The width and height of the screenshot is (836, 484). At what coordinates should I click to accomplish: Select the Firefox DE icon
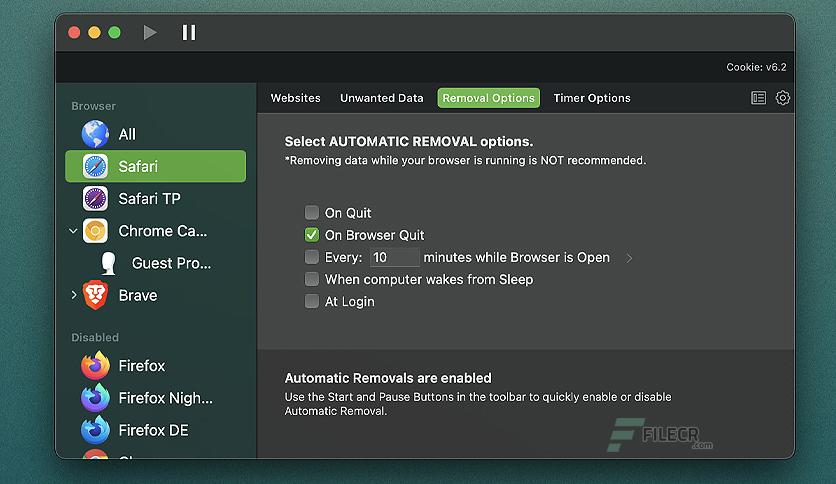point(95,430)
